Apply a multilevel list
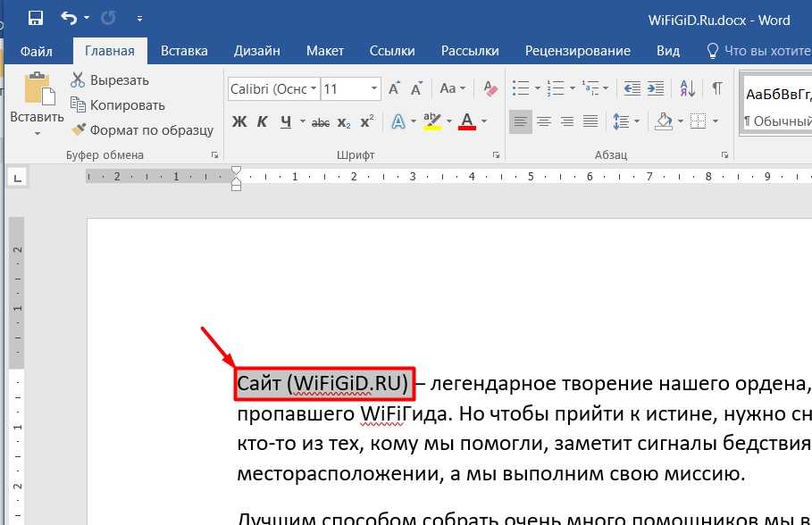The height and width of the screenshot is (525, 812). click(x=590, y=88)
